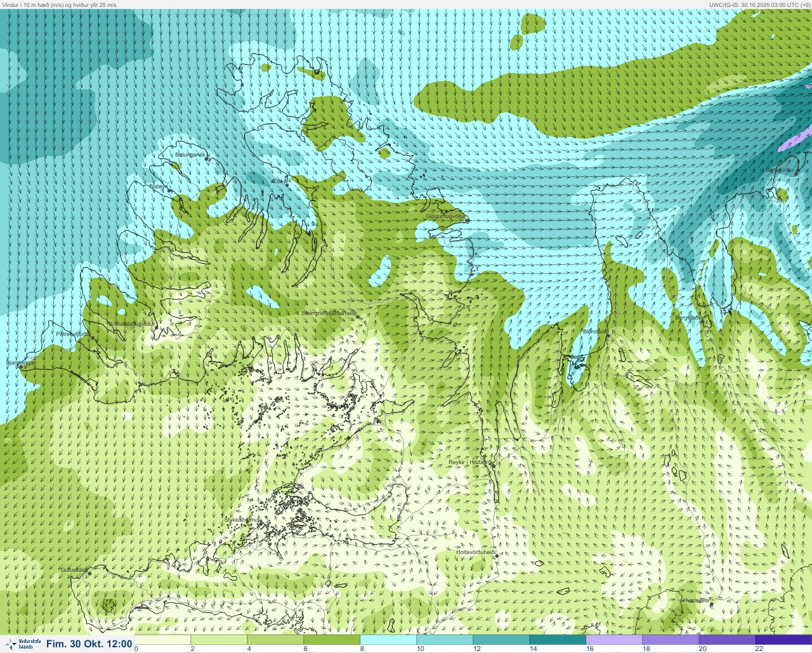Click the Flateyri station marker

pos(171,190)
